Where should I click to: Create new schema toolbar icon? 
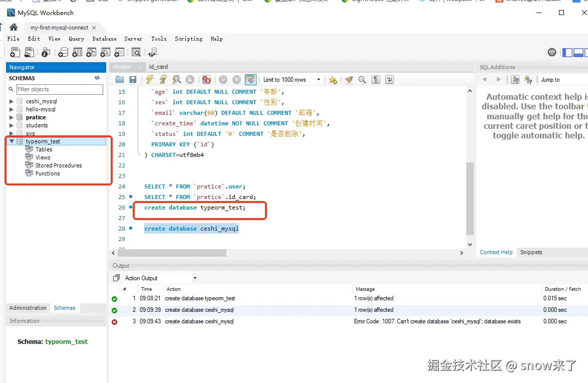click(x=64, y=52)
